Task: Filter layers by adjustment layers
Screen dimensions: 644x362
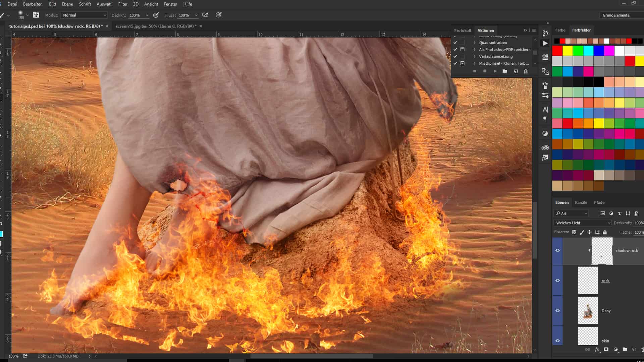Action: (x=611, y=213)
